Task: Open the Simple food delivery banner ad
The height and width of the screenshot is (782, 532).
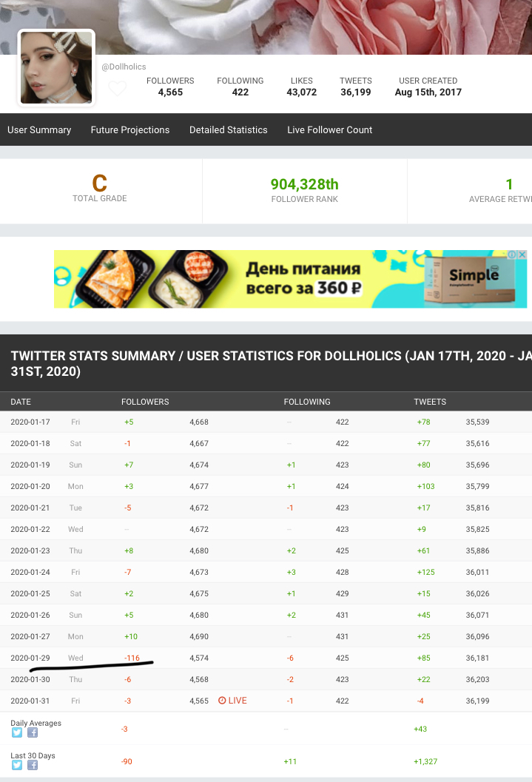Action: point(290,279)
